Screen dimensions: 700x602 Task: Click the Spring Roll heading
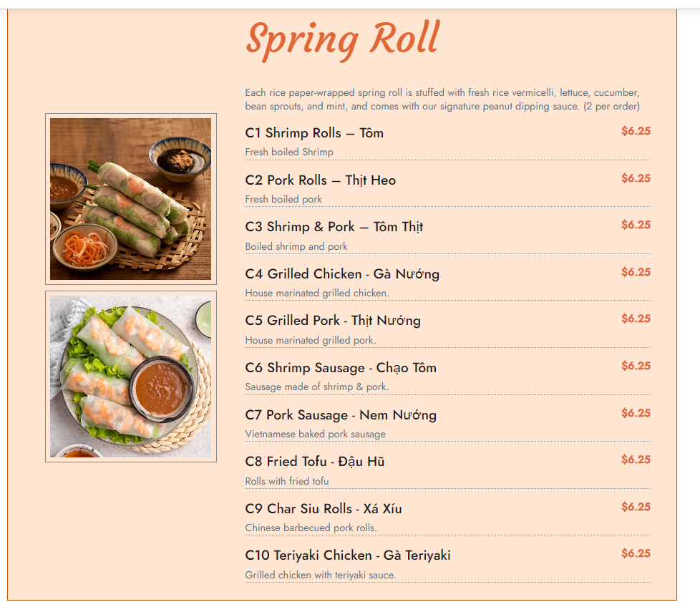point(343,40)
